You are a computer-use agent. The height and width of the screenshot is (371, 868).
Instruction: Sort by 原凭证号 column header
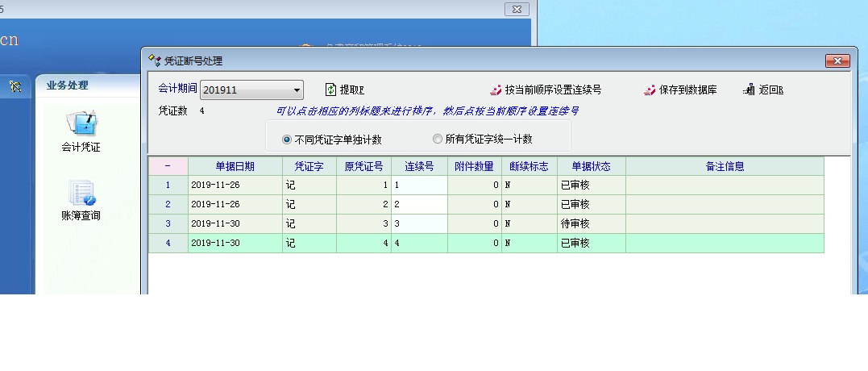coord(363,166)
